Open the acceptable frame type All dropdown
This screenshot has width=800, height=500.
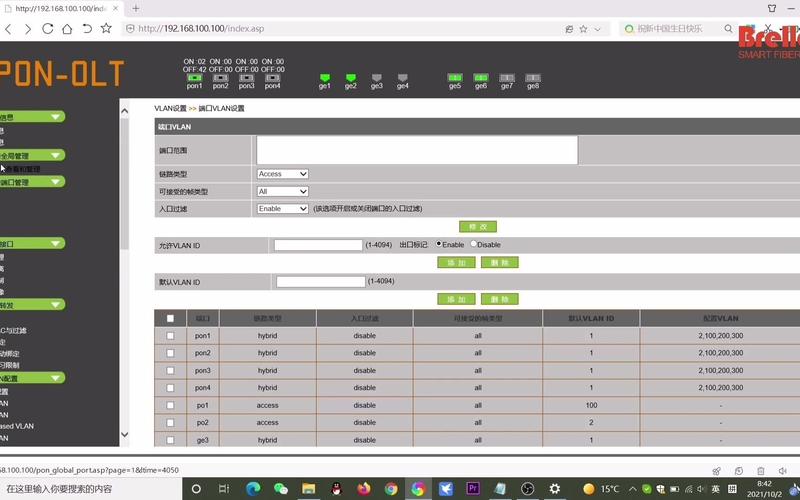(283, 191)
